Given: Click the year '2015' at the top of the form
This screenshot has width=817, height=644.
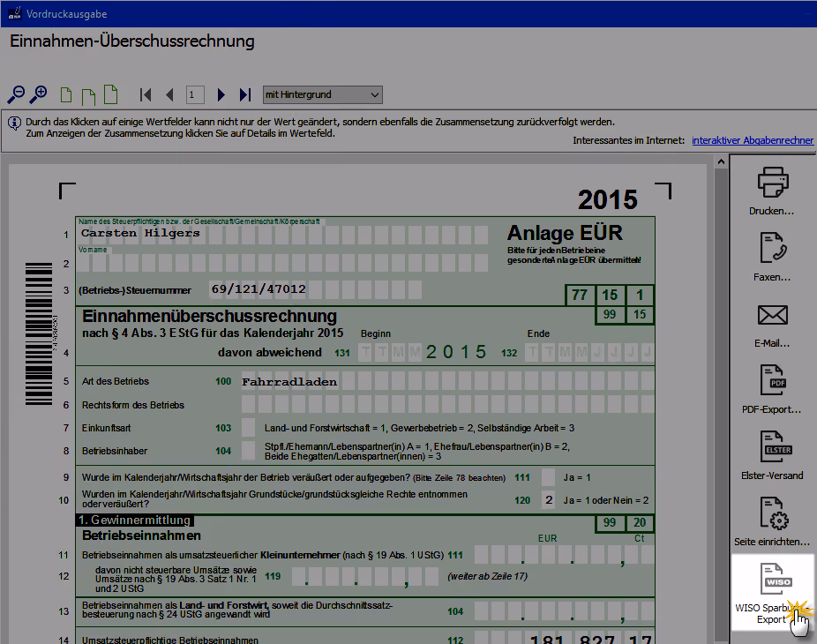Looking at the screenshot, I should point(608,199).
